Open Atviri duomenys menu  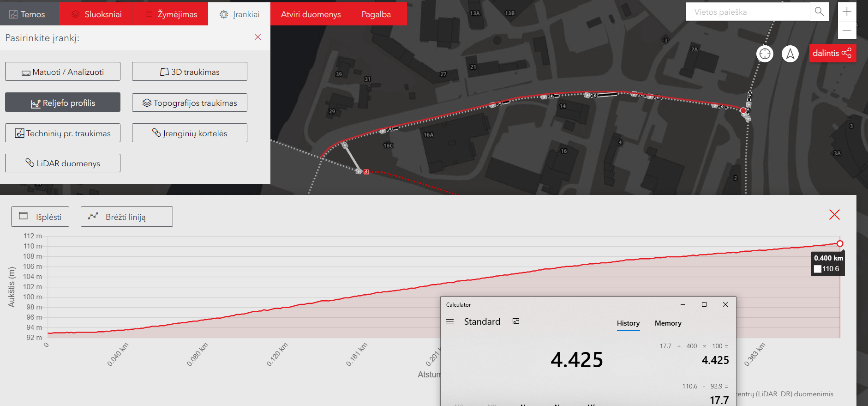tap(311, 14)
